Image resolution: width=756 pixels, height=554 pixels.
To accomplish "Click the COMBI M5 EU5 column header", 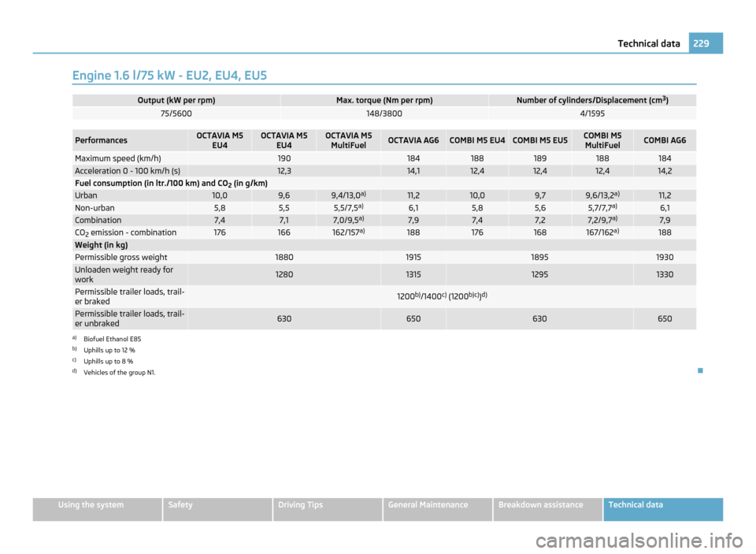I will click(x=539, y=140).
